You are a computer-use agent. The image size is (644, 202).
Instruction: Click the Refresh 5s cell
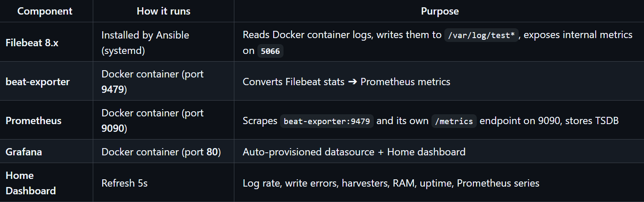click(x=124, y=183)
